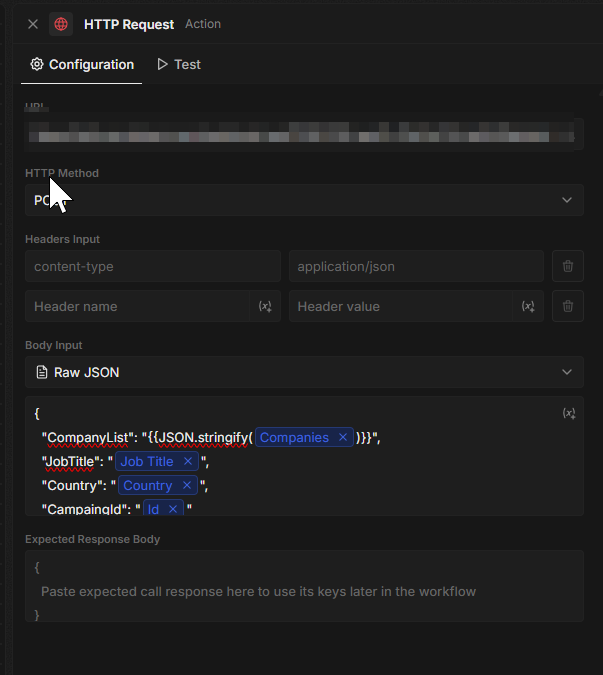Click the Raw JSON dropdown chevron

pos(567,372)
